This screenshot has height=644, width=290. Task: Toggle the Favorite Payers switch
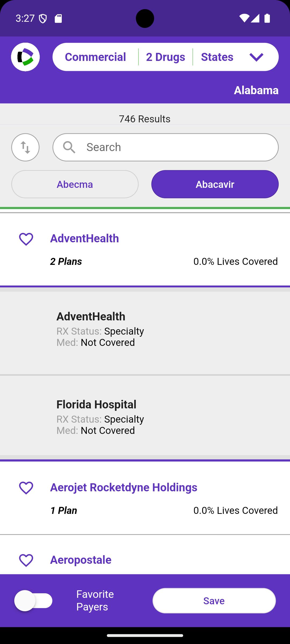coord(33,601)
